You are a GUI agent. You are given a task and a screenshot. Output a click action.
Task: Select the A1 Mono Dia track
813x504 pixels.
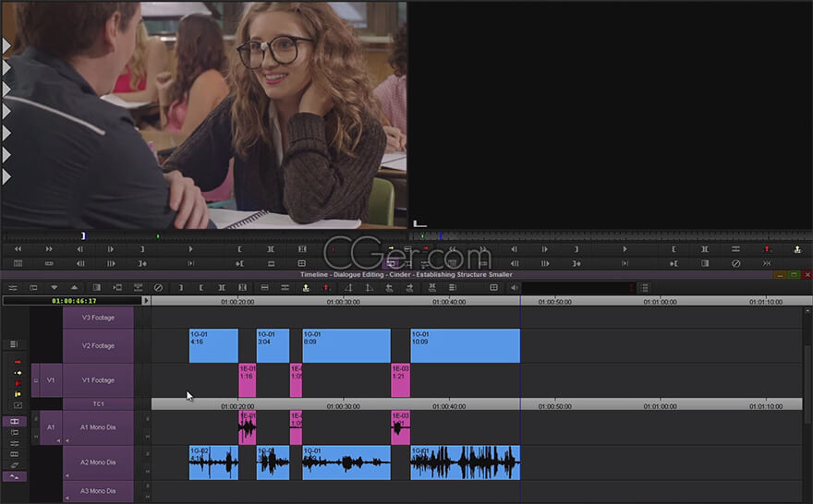coord(98,427)
